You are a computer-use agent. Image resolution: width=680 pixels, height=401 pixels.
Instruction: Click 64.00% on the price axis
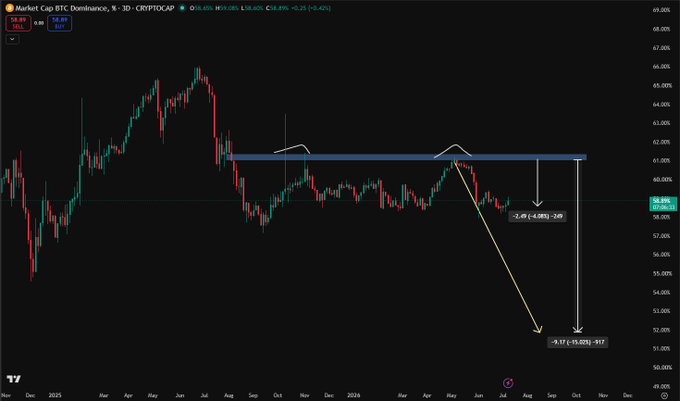661,104
